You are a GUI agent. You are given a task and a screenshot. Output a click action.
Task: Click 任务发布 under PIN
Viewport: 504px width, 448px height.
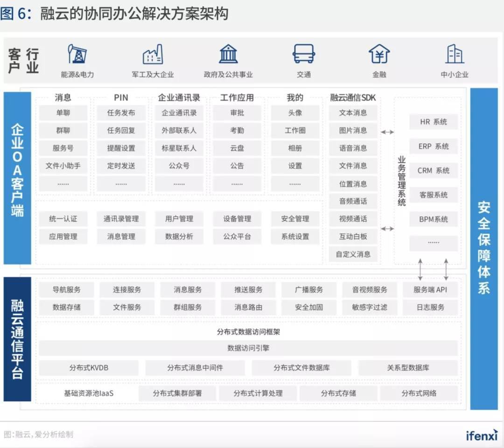[x=121, y=113]
